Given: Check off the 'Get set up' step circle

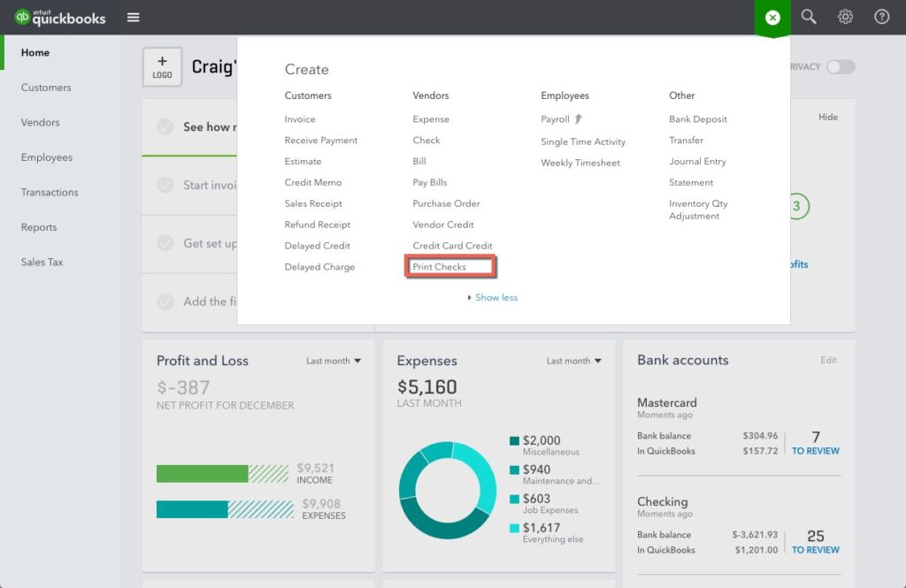Looking at the screenshot, I should pos(165,244).
